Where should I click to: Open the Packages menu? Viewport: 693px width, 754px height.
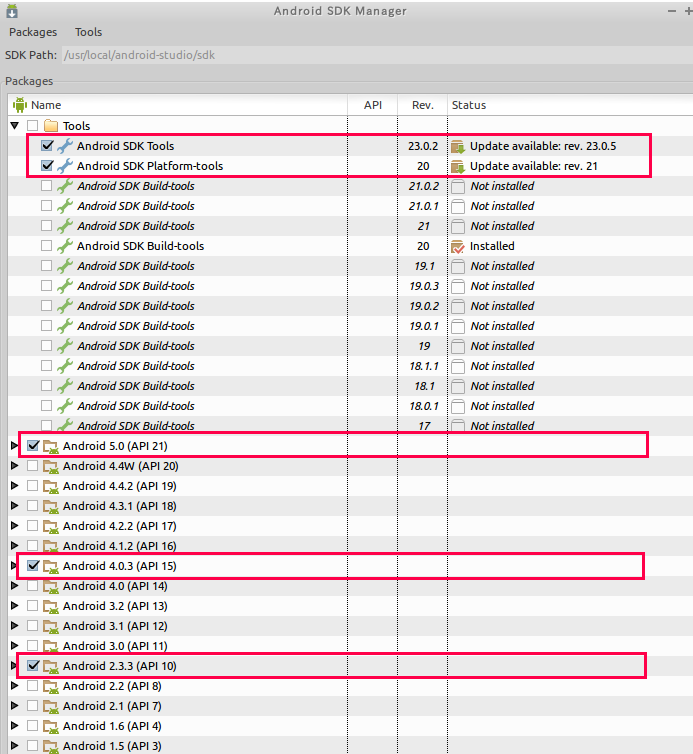click(33, 32)
